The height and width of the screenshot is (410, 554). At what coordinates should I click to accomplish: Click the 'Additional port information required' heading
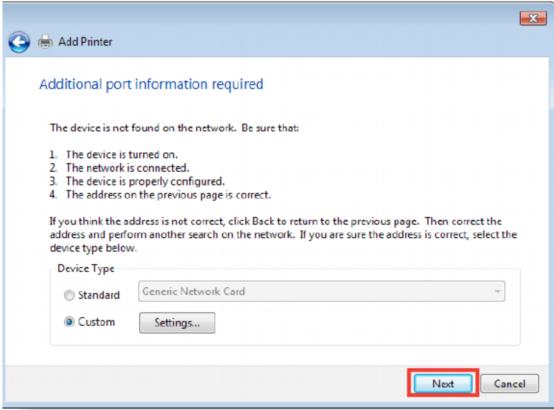[x=151, y=84]
